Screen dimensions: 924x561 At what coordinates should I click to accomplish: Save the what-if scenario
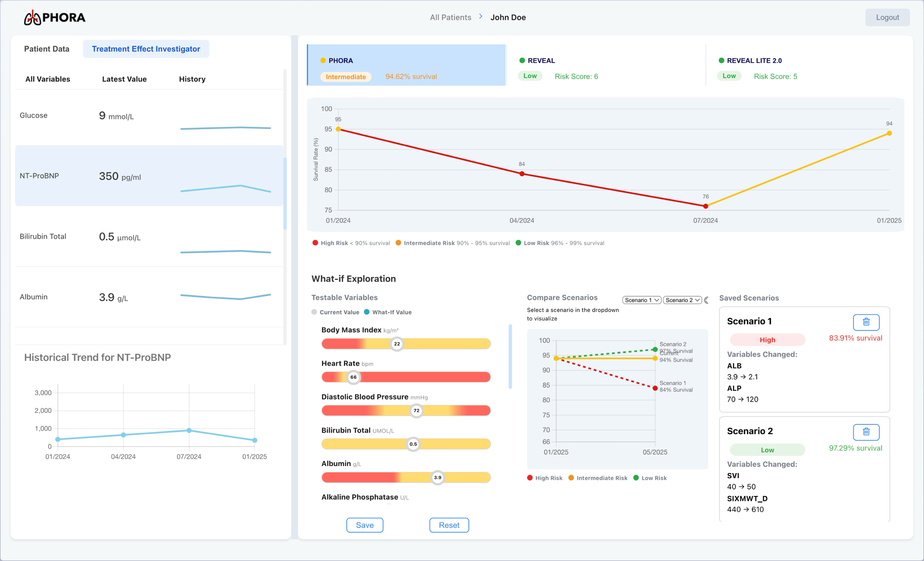pyautogui.click(x=365, y=525)
